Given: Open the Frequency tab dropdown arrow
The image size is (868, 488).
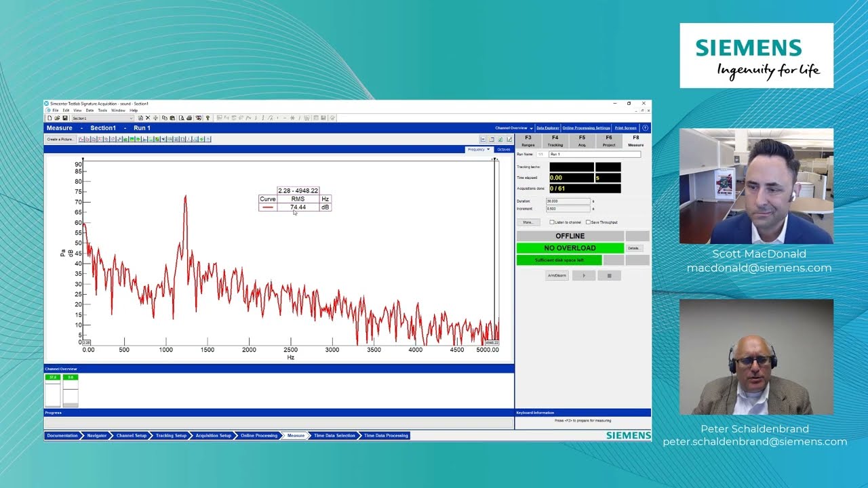Looking at the screenshot, I should click(488, 149).
